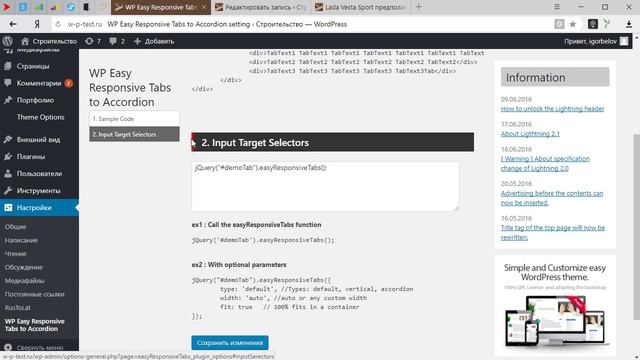Open user profile avatar icon
Viewport: 640px width, 360px height.
tap(624, 41)
